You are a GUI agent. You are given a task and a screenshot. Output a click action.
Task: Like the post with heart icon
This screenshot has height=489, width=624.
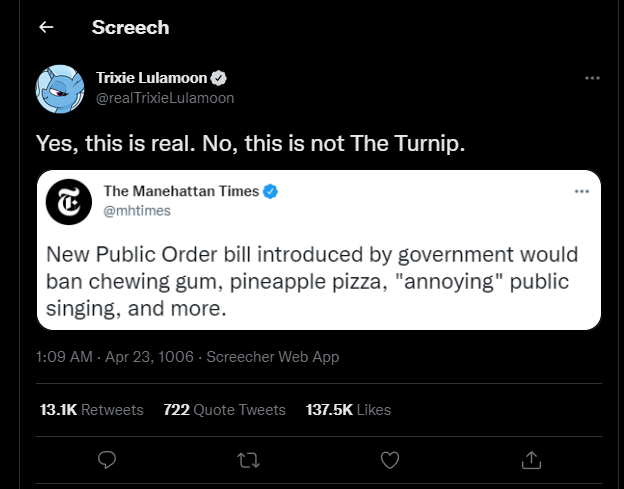coord(390,459)
